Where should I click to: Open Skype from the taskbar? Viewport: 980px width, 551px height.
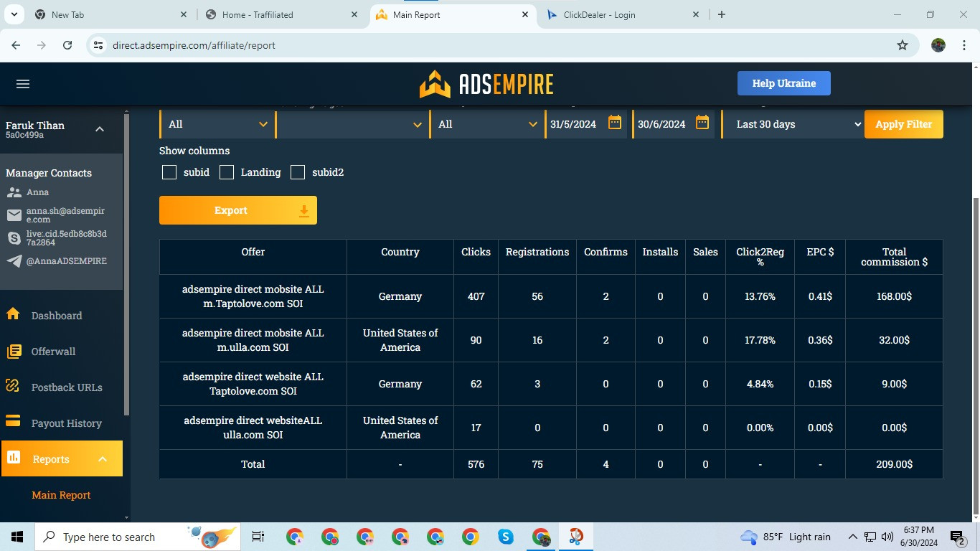point(506,537)
